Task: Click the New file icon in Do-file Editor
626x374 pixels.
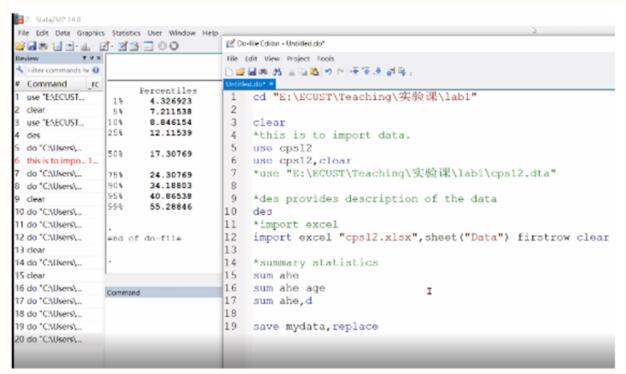Action: click(x=229, y=72)
